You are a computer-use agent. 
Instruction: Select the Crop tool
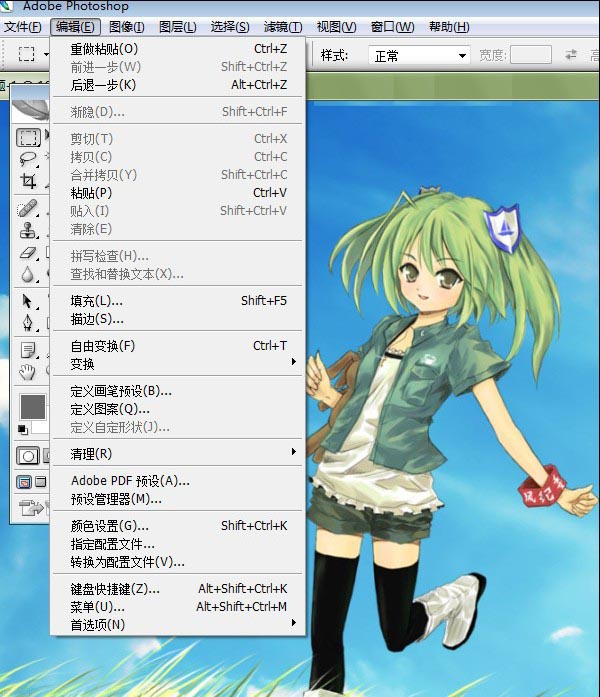(29, 182)
